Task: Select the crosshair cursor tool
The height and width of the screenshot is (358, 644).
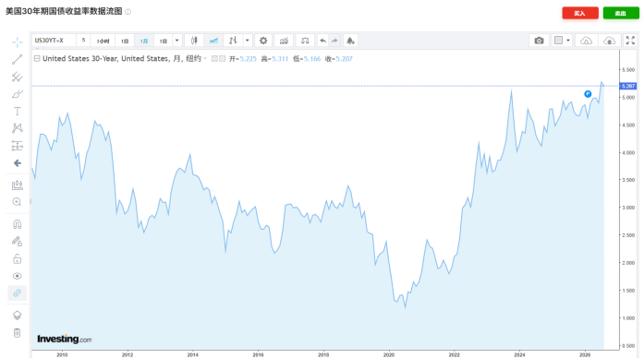Action: coord(18,42)
